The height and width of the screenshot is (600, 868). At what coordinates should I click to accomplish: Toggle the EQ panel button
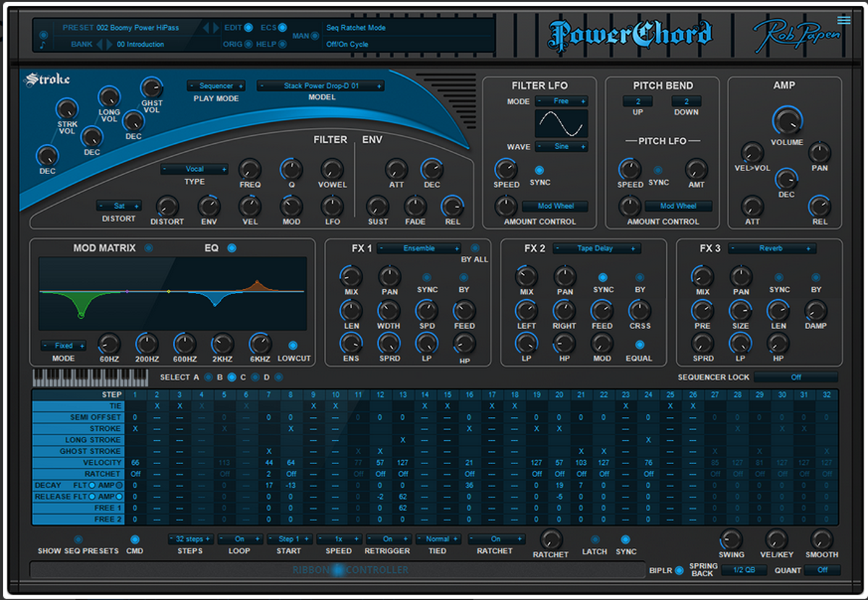(231, 248)
